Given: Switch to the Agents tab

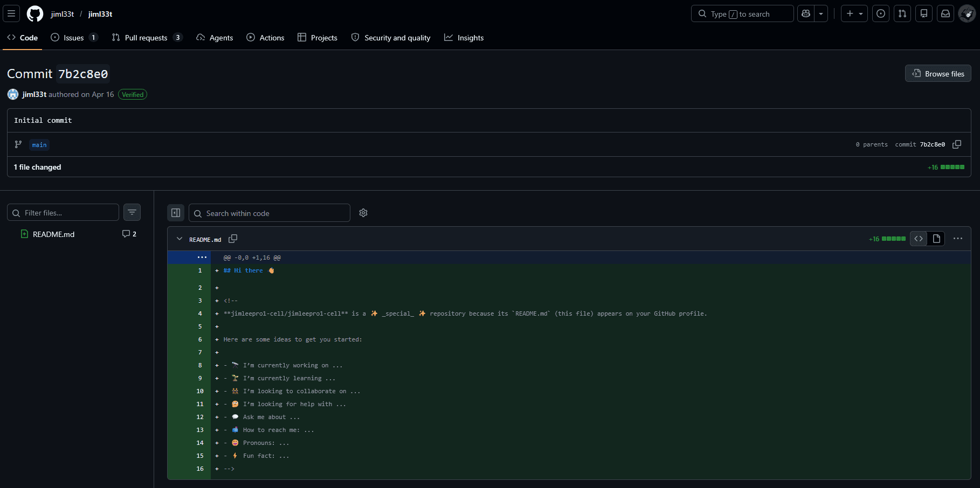Looking at the screenshot, I should pos(215,38).
